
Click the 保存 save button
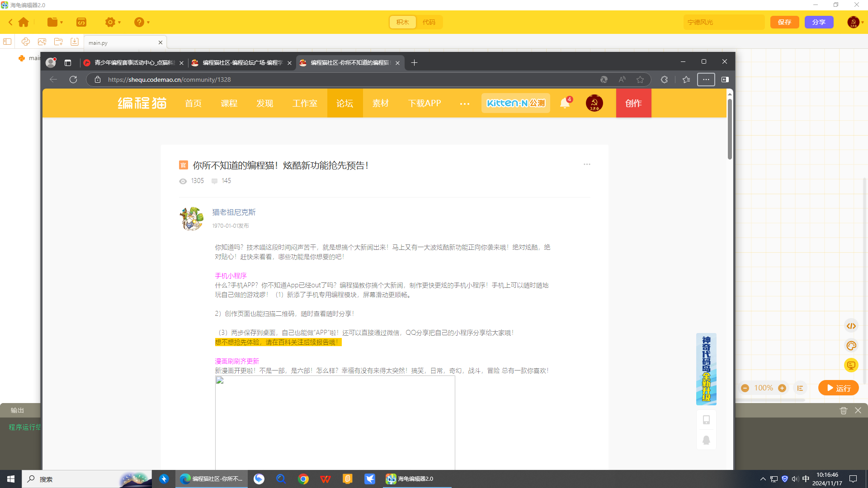point(784,22)
